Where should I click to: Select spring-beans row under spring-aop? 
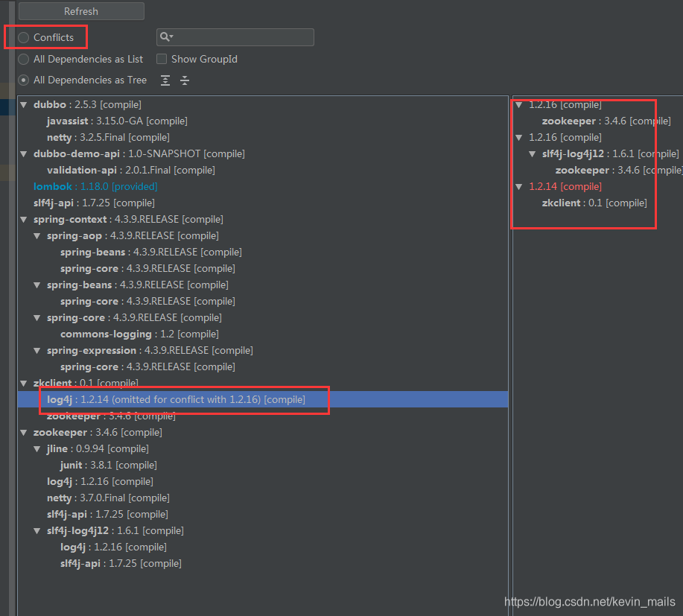(x=151, y=253)
